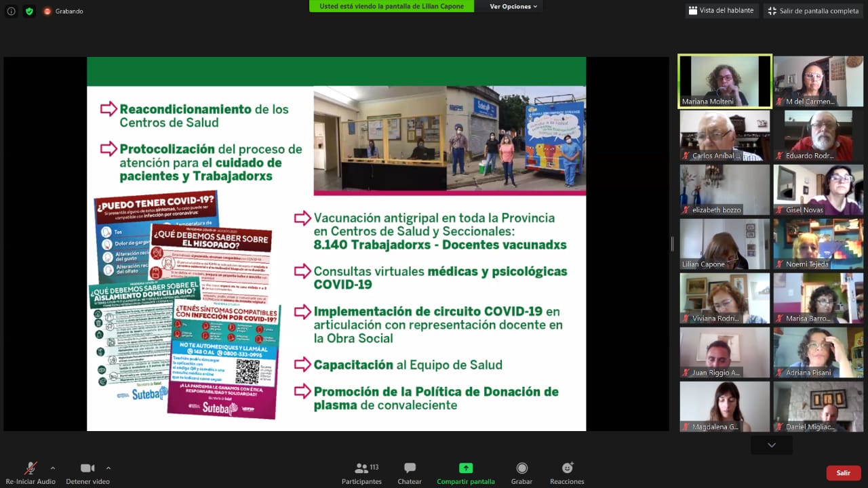Click the Salir de pantalla completa button
868x488 pixels.
(813, 11)
